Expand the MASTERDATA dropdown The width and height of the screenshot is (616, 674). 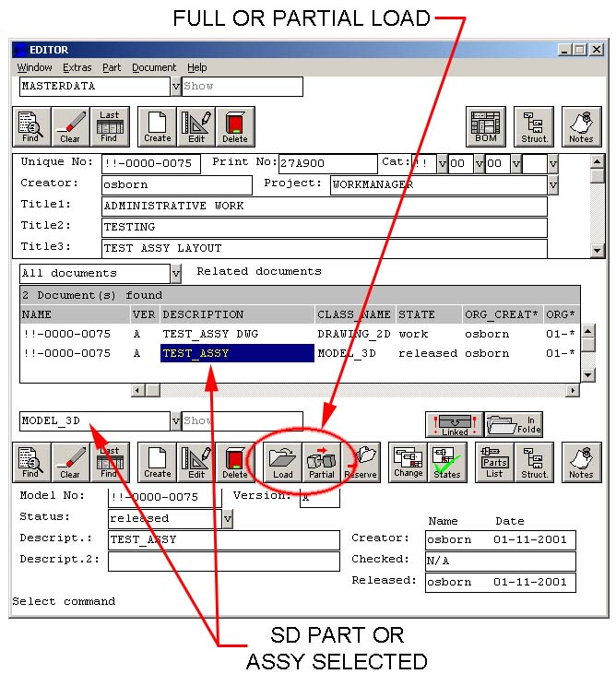click(x=175, y=87)
